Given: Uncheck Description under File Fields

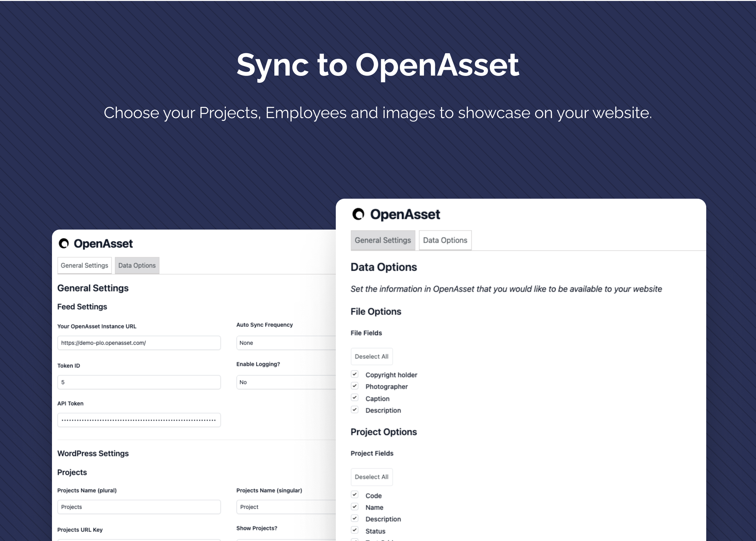Looking at the screenshot, I should pos(354,410).
